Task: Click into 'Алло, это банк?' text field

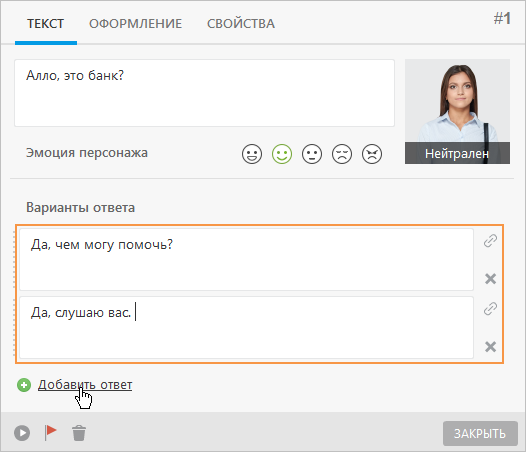Action: tap(204, 93)
